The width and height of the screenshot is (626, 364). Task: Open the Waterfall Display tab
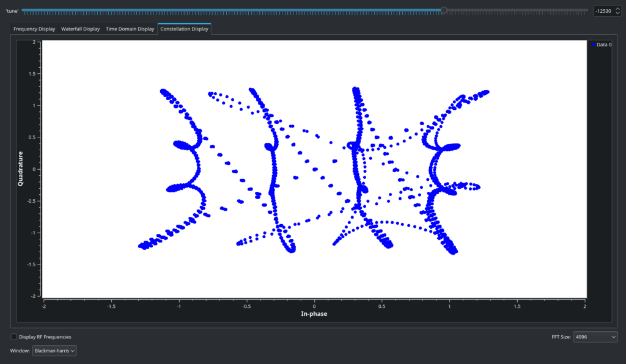pyautogui.click(x=80, y=29)
